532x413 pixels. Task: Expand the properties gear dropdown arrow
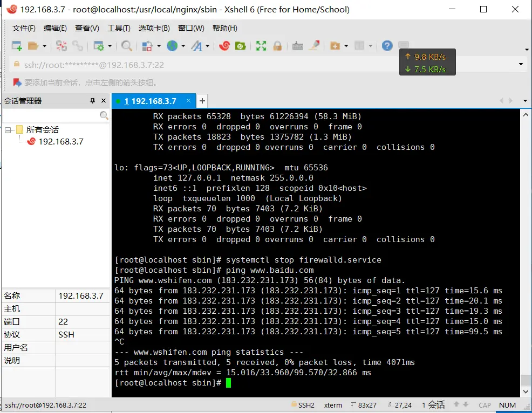(110, 46)
